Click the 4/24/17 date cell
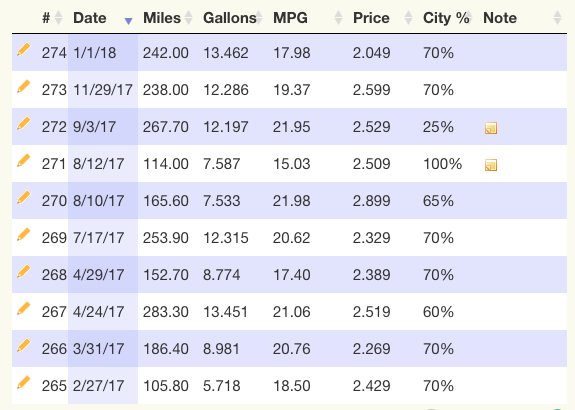 tap(98, 312)
